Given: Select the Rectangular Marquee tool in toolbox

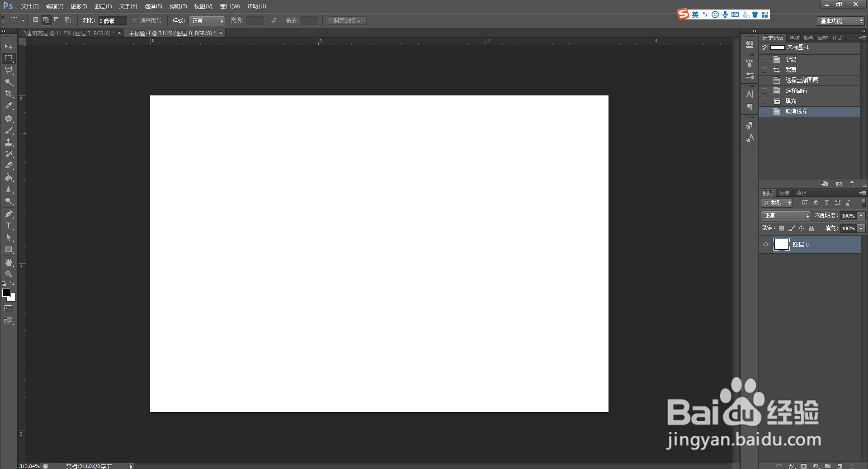Looking at the screenshot, I should [9, 58].
